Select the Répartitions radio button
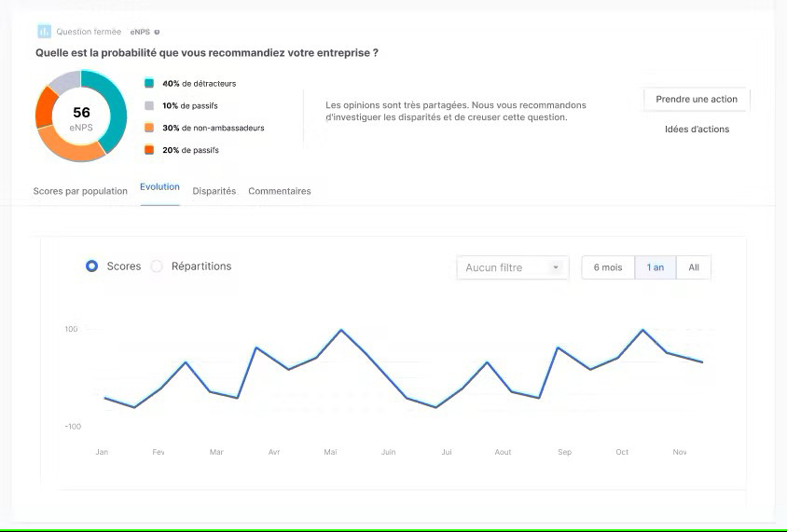Image resolution: width=787 pixels, height=532 pixels. pyautogui.click(x=157, y=266)
